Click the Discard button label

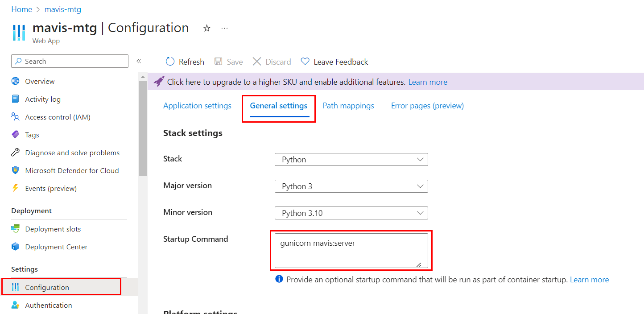278,62
